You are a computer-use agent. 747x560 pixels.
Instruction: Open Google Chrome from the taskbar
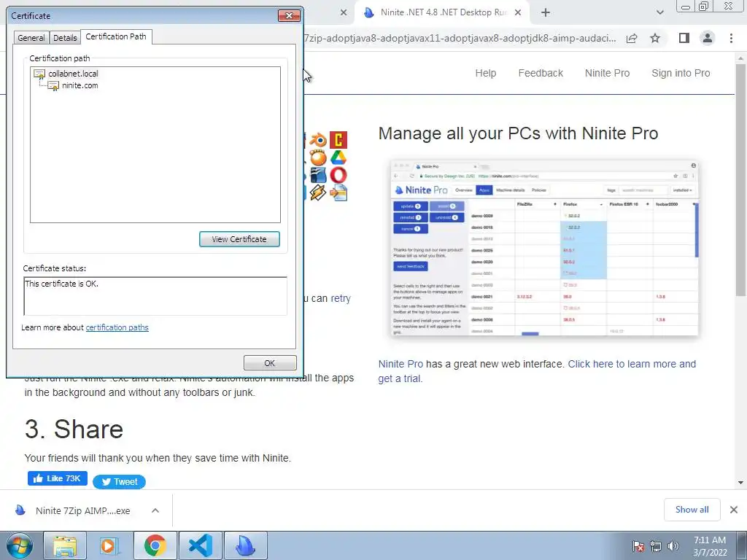155,545
